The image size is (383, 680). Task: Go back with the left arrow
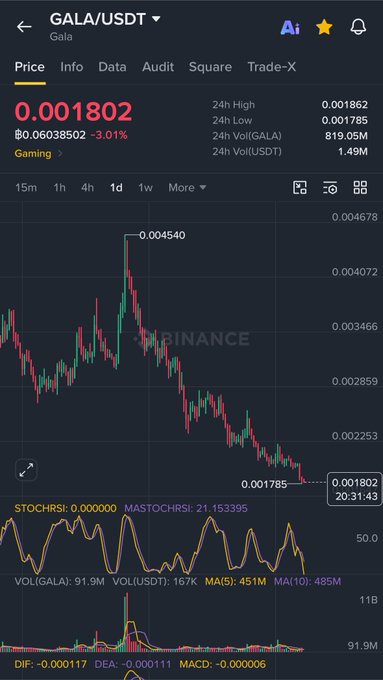pyautogui.click(x=24, y=27)
